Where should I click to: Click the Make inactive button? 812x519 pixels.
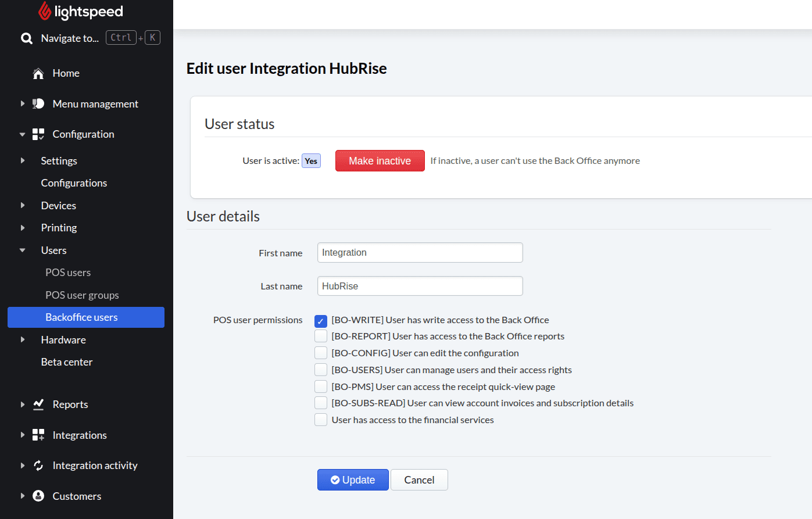coord(380,160)
